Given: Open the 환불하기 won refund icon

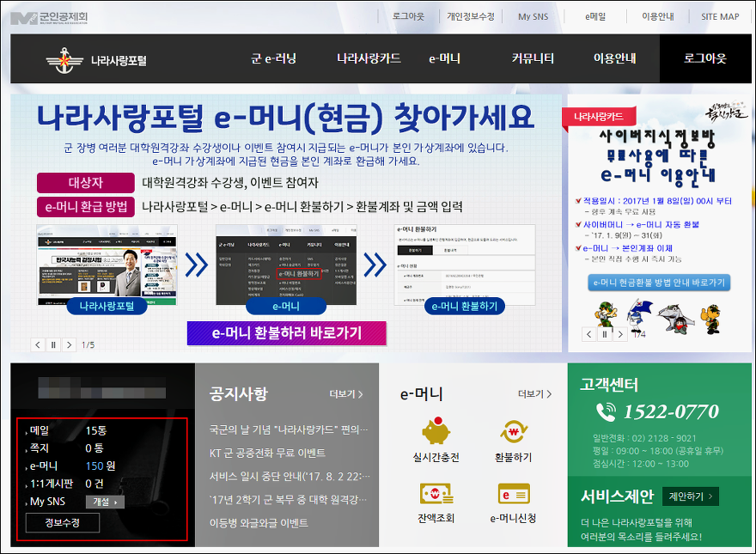Looking at the screenshot, I should point(513,431).
